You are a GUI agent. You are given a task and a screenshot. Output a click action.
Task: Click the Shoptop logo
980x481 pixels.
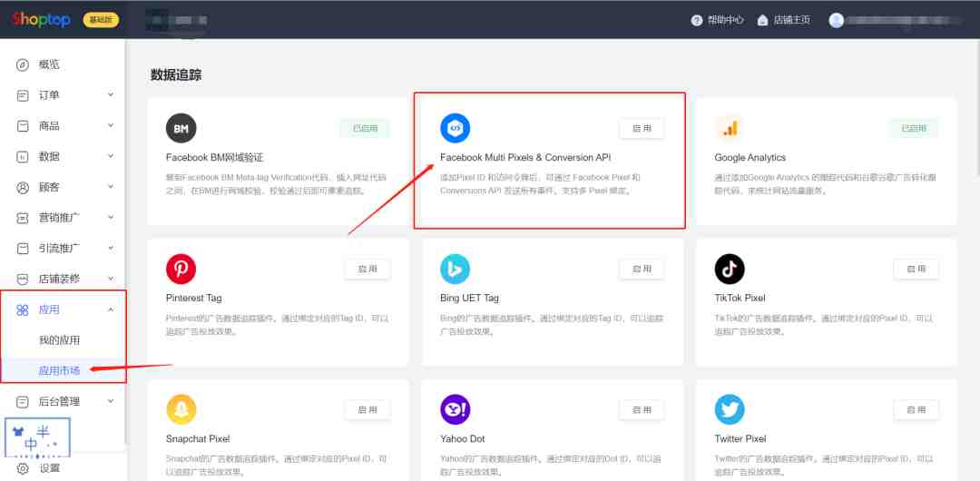pyautogui.click(x=41, y=19)
